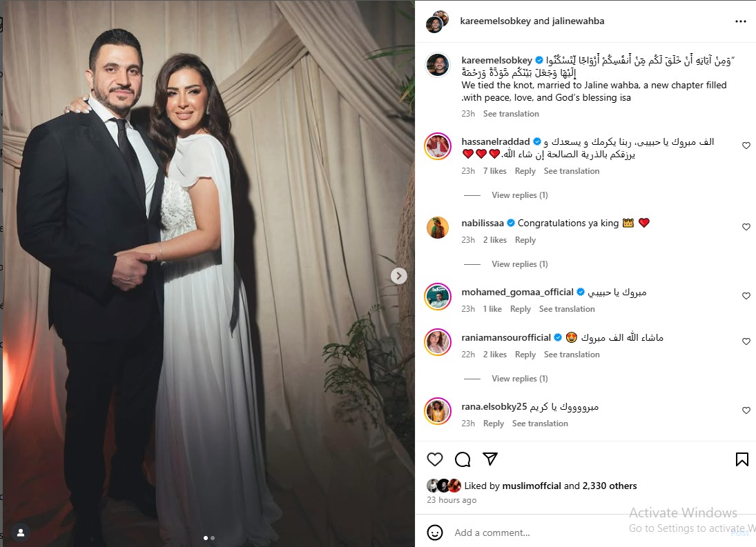756x547 pixels.
Task: Open the emoji picker smiley icon
Action: click(434, 533)
